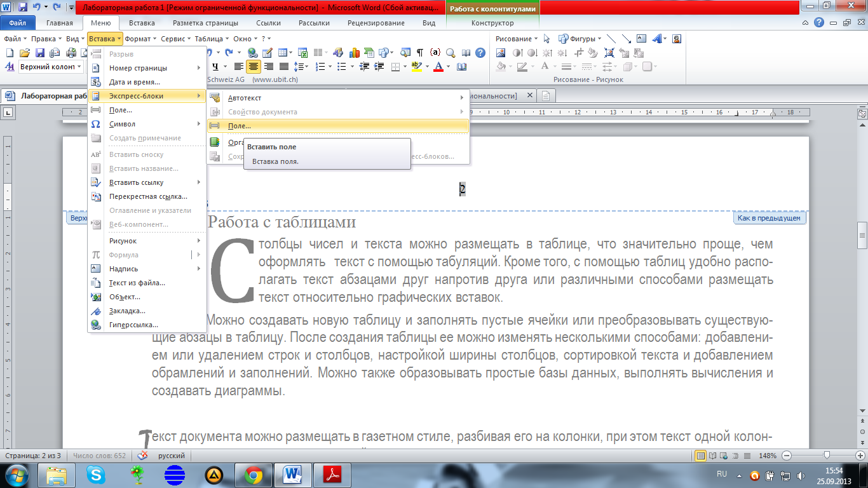Screen dimensions: 868x488
Task: Select Номер страницы menu item
Action: pyautogui.click(x=147, y=68)
